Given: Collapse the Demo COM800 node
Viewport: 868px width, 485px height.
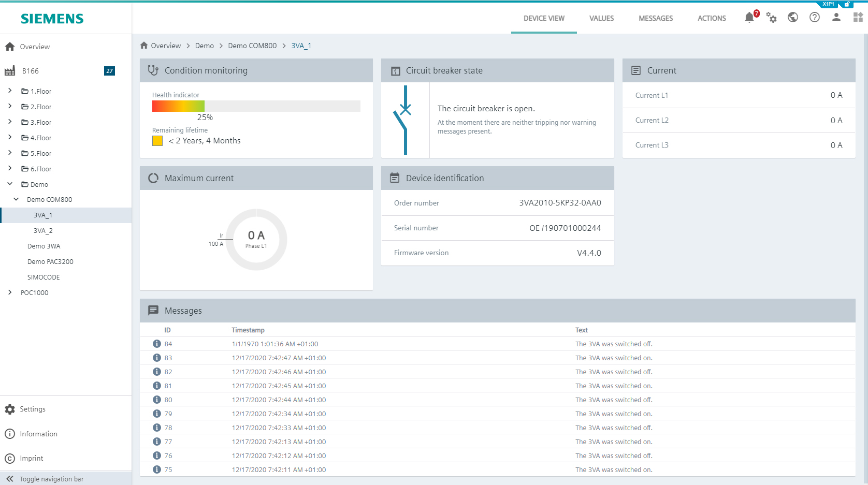Looking at the screenshot, I should click(x=16, y=199).
